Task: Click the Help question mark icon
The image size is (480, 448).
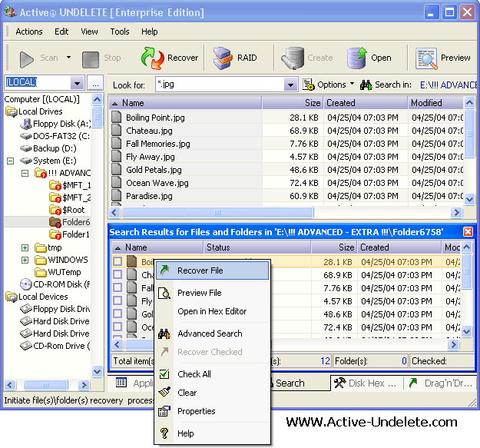Action: click(x=164, y=433)
